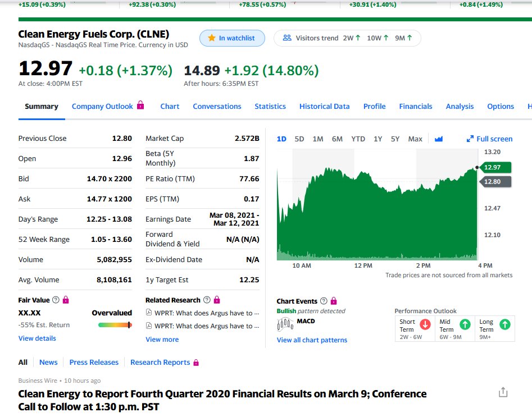532x417 pixels.
Task: Go to the Financials tab
Action: [x=416, y=107]
